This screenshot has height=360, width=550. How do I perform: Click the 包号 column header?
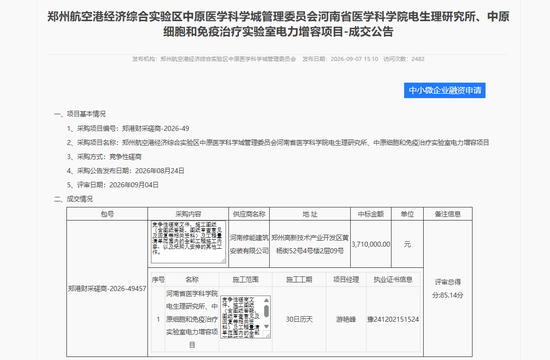click(107, 214)
